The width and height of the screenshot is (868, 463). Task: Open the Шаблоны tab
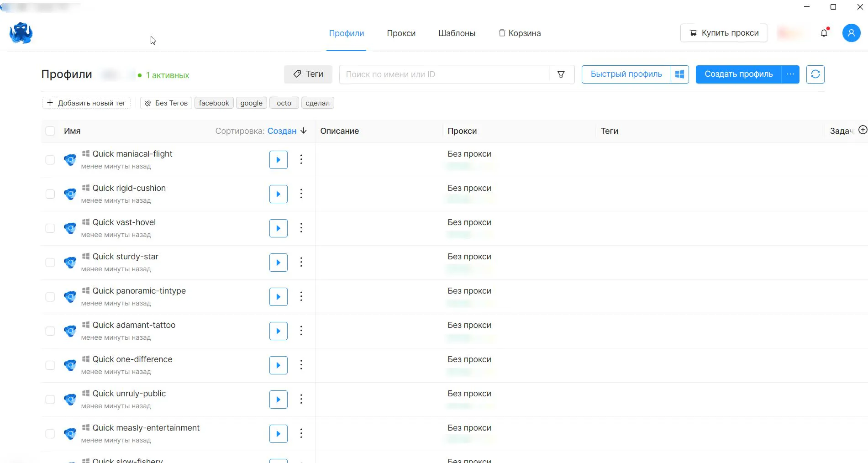click(x=457, y=33)
